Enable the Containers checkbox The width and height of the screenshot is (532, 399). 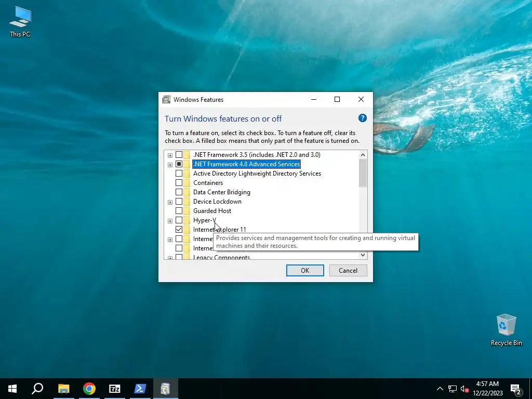tap(179, 183)
